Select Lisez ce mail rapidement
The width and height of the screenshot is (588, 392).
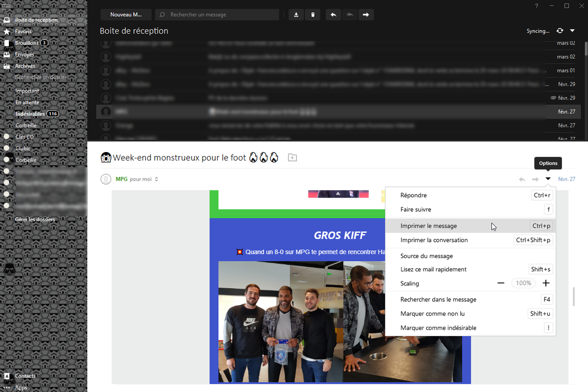pos(470,269)
